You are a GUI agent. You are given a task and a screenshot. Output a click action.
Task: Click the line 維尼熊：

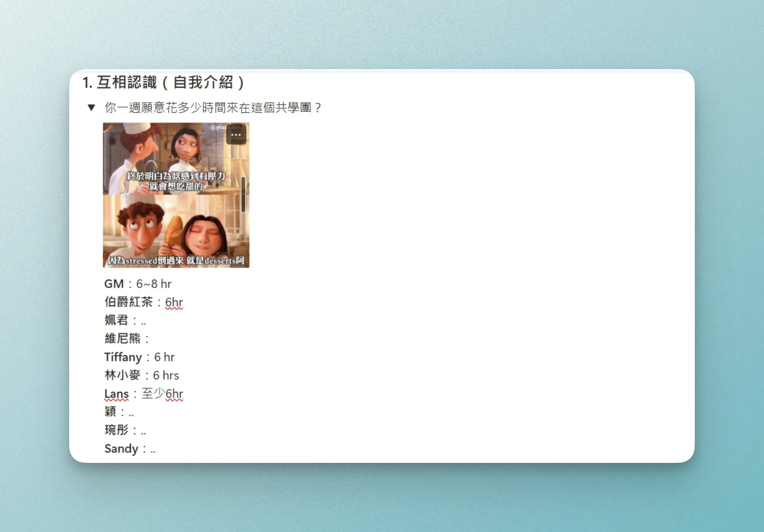pyautogui.click(x=127, y=339)
